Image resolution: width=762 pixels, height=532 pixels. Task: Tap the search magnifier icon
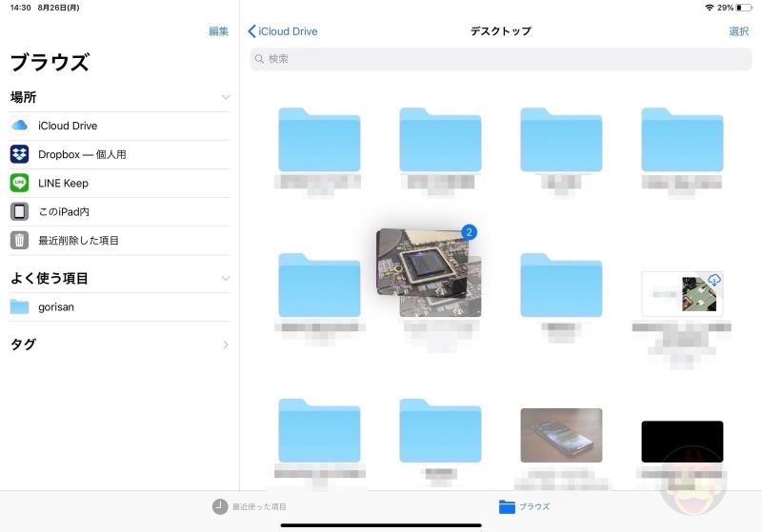tap(259, 59)
